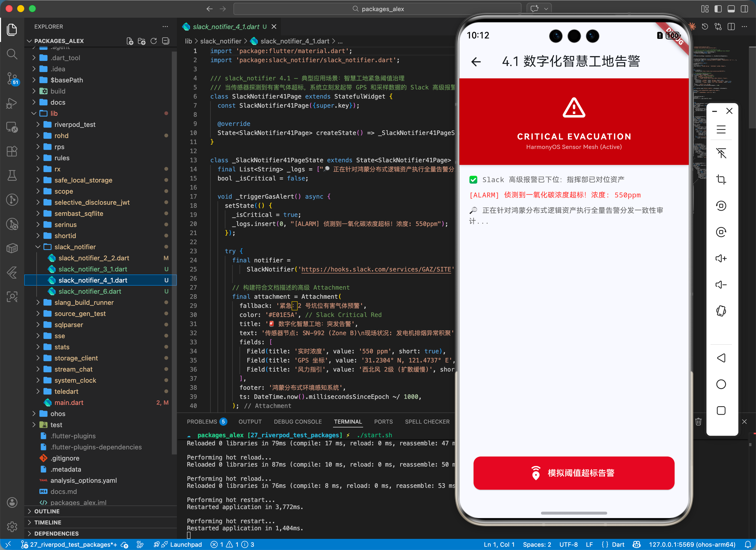Toggle the bottom panel layout icon
Viewport: 756px width, 550px height.
pos(731,9)
